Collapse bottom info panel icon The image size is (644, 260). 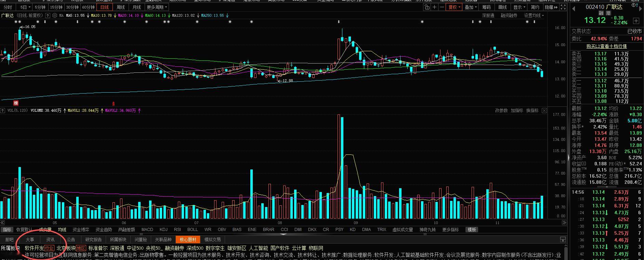click(x=563, y=240)
